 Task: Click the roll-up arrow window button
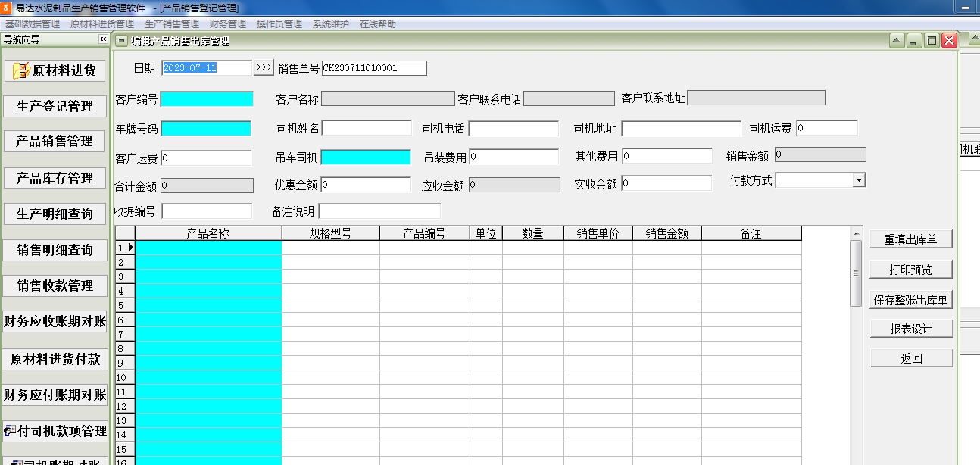tap(897, 41)
